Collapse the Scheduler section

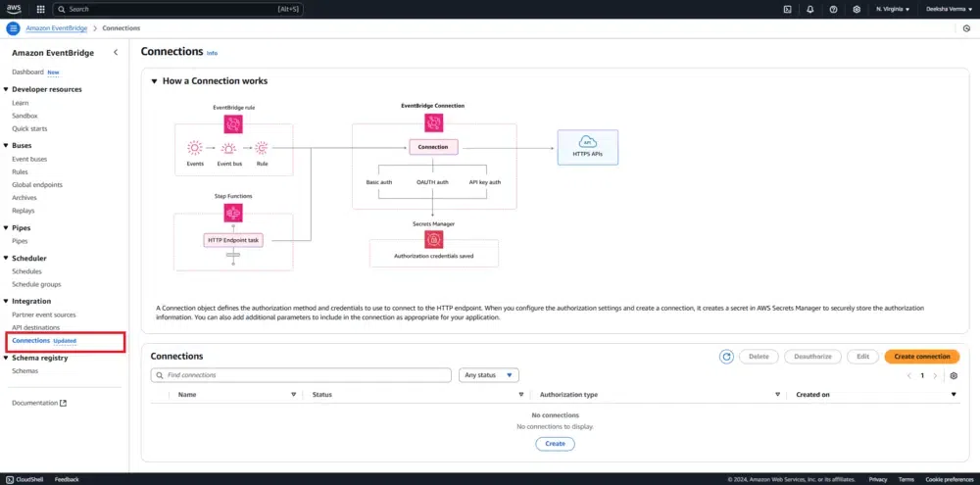coord(6,258)
